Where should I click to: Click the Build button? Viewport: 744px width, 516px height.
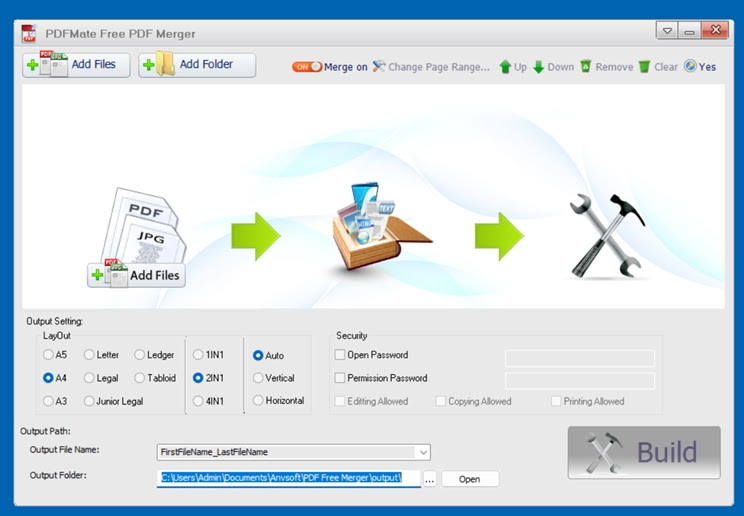tap(644, 452)
